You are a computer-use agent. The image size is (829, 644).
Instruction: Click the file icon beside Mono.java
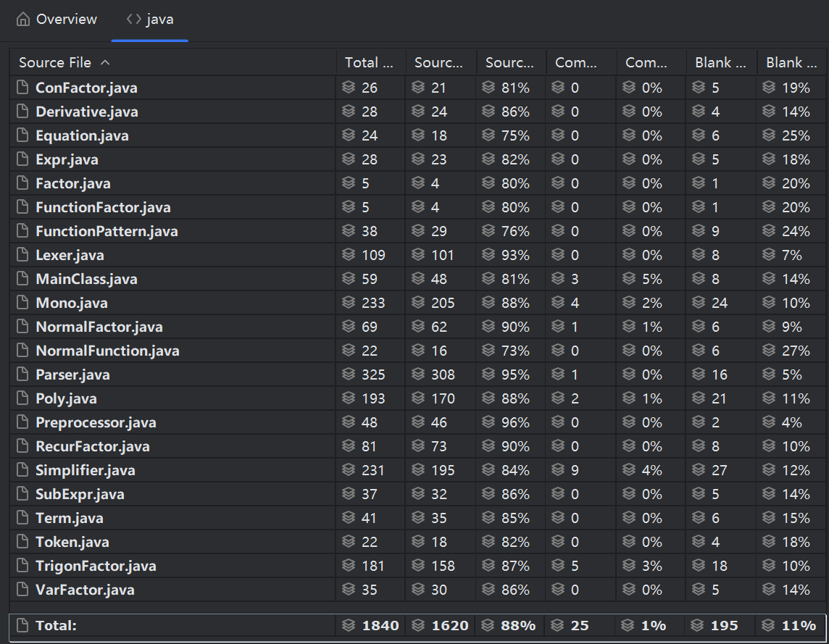point(22,304)
